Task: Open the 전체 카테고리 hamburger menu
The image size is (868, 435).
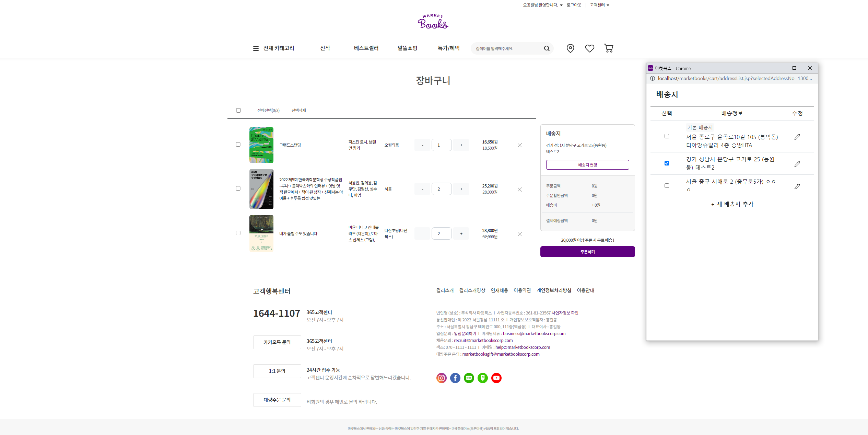Action: 256,48
